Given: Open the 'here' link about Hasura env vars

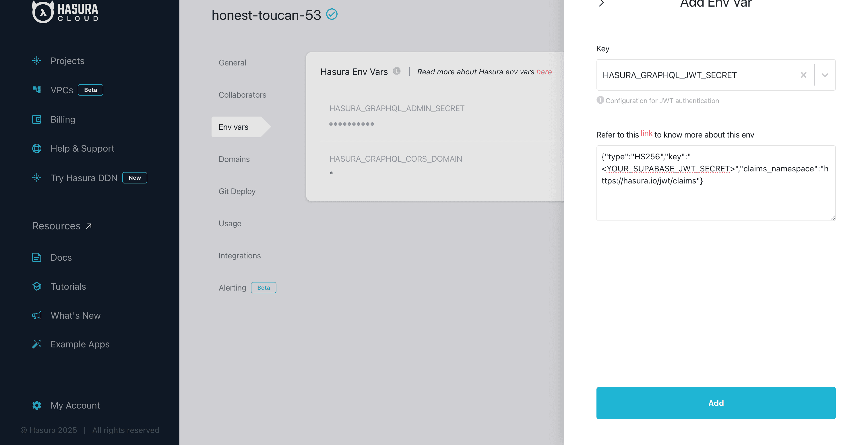Looking at the screenshot, I should 544,71.
